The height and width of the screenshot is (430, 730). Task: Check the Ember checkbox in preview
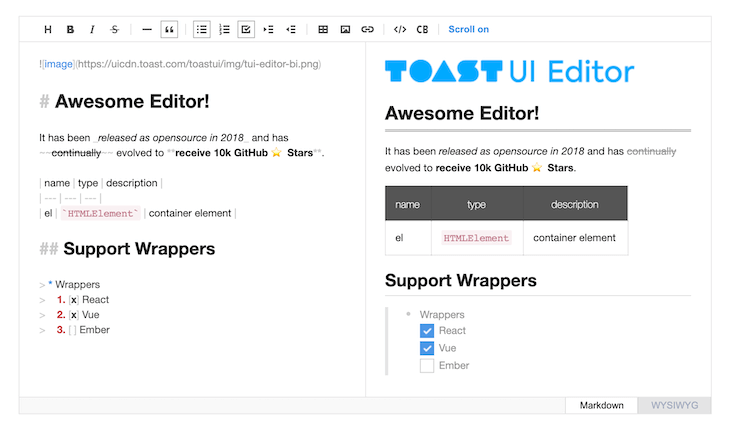tap(427, 365)
